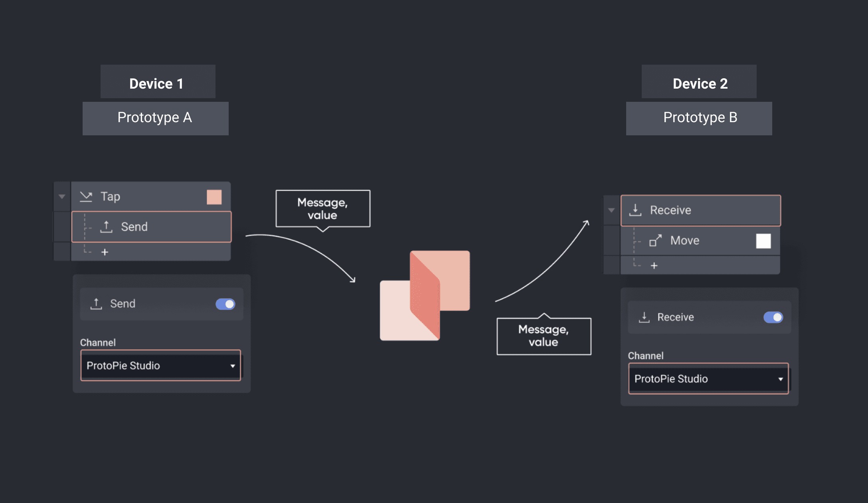The image size is (868, 503).
Task: Click the Device 2 label
Action: point(700,84)
